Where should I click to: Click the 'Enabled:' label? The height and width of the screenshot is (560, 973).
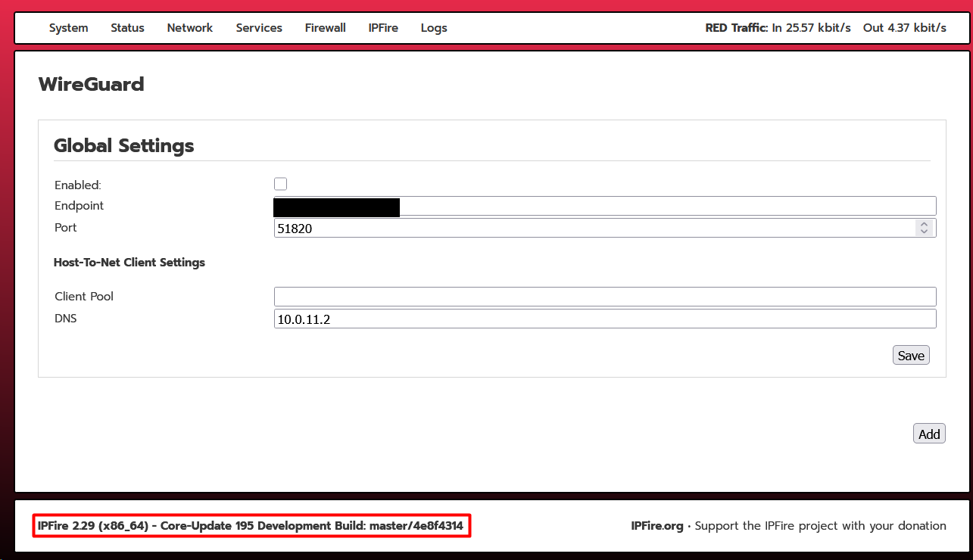tap(78, 185)
